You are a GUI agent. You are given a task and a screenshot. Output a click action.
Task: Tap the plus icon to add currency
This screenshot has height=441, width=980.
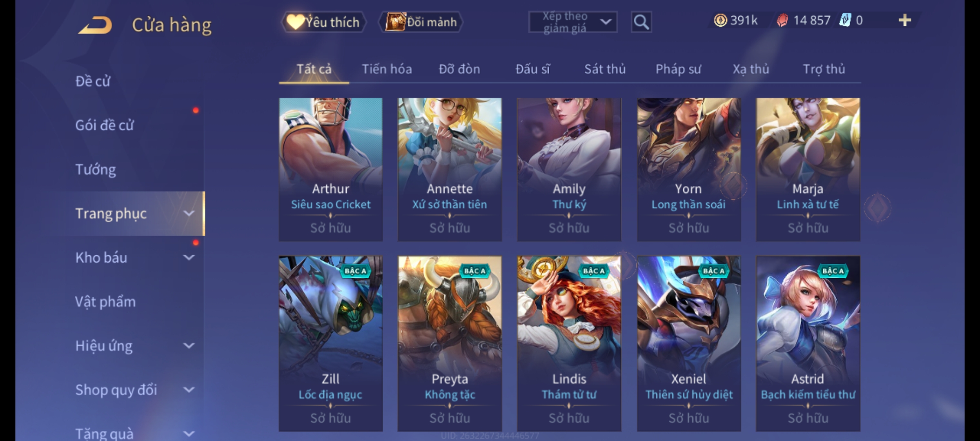pyautogui.click(x=905, y=20)
